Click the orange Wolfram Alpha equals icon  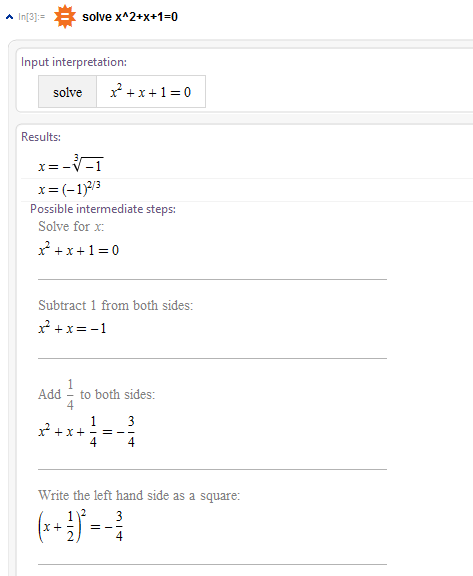click(x=65, y=17)
